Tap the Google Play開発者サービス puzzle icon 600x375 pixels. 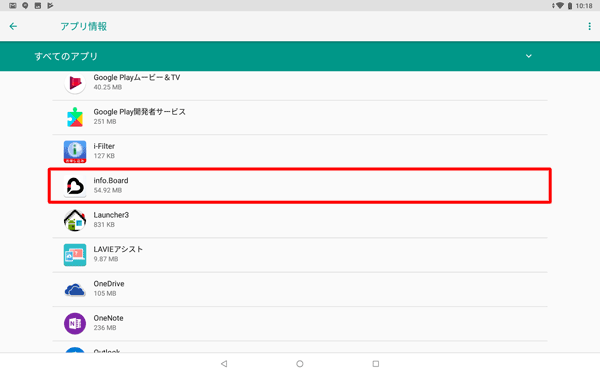75,117
